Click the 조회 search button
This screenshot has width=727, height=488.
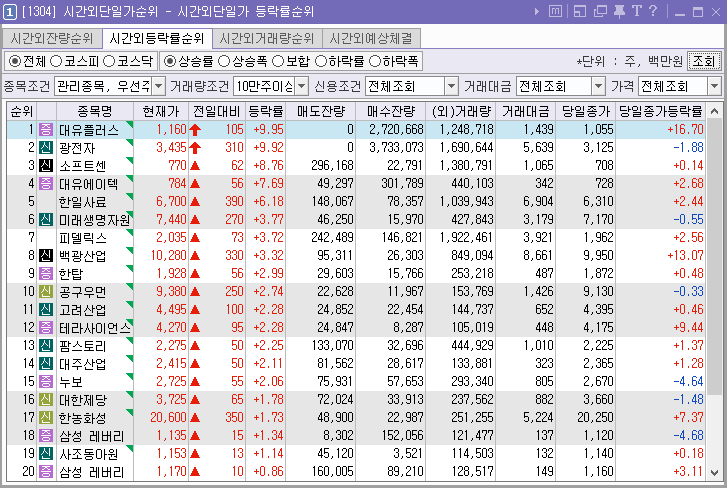pyautogui.click(x=703, y=61)
